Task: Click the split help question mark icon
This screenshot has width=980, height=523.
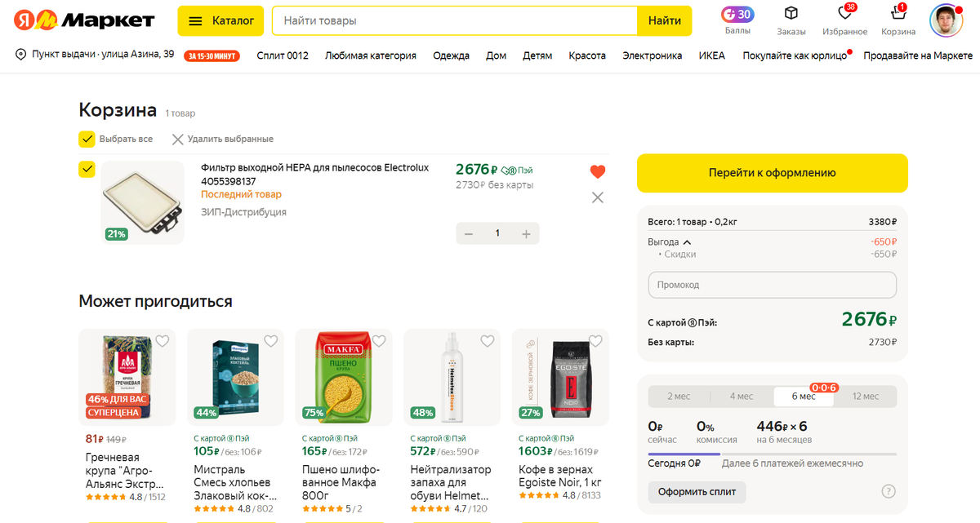Action: 889,491
